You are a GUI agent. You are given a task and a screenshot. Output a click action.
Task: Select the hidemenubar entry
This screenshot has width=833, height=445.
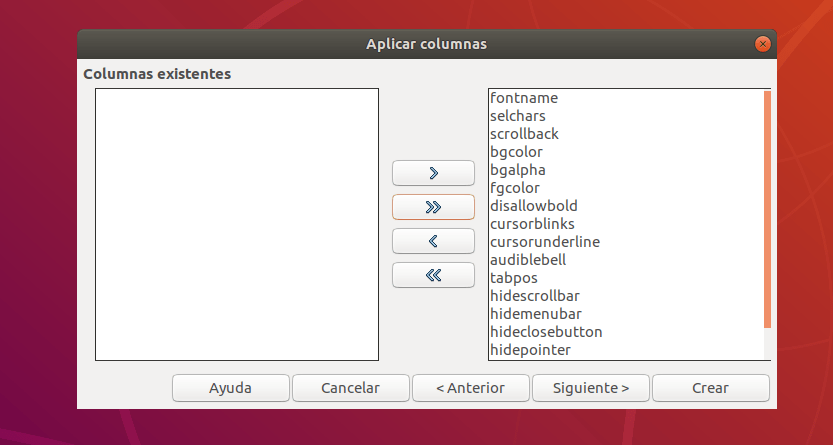[x=535, y=314]
